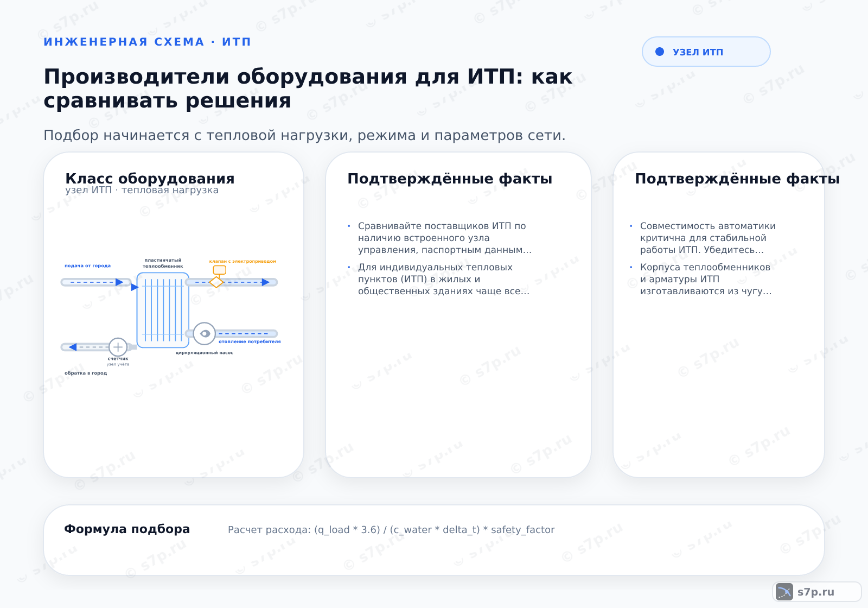868x608 pixels.
Task: Click the 'подача от города' label
Action: (87, 266)
